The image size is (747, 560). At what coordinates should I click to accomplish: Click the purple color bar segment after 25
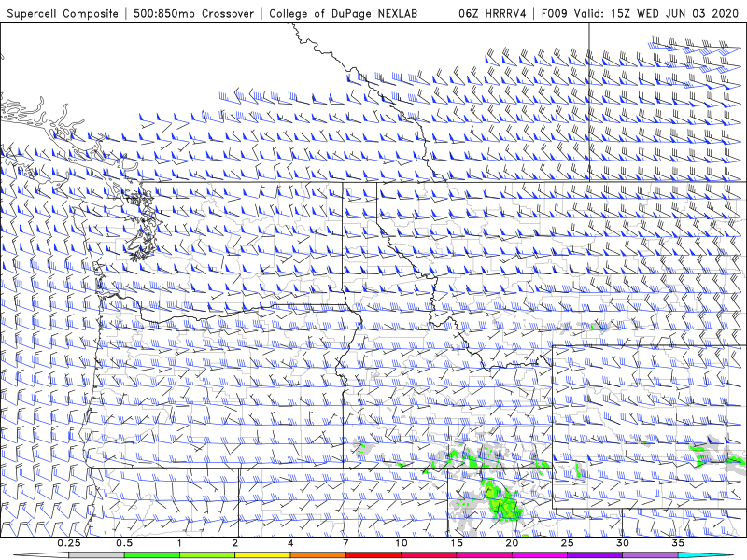point(595,555)
